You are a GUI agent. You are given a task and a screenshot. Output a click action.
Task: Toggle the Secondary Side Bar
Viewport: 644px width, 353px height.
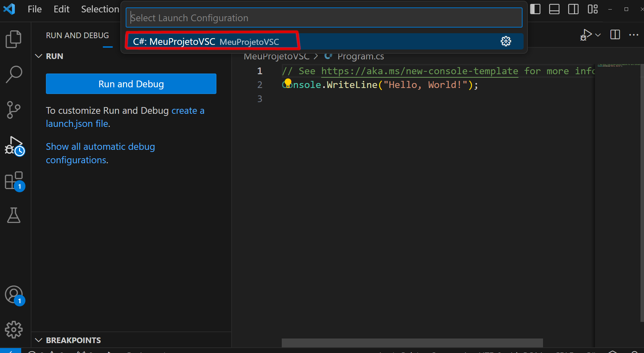coord(573,9)
